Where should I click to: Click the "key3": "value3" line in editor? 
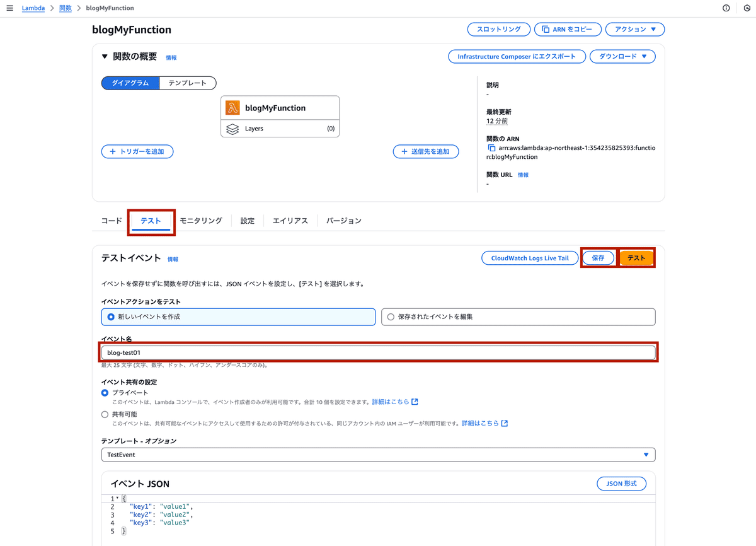(159, 523)
